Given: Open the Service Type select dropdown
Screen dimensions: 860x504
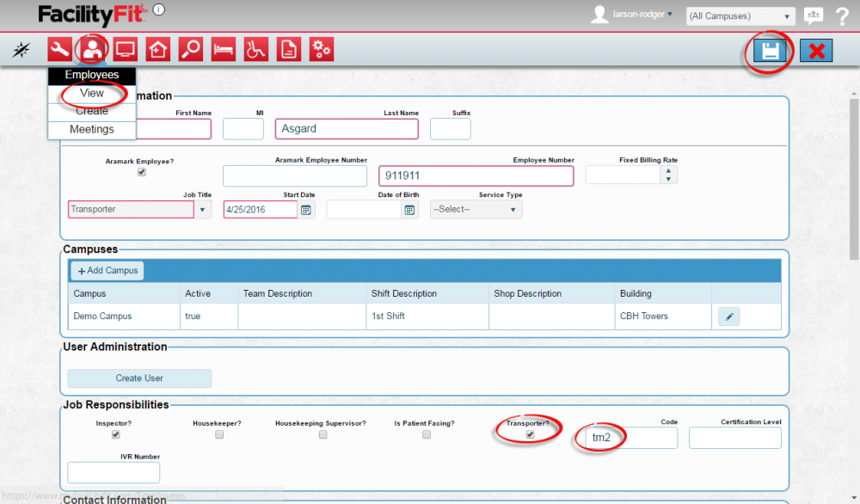Looking at the screenshot, I should (476, 209).
